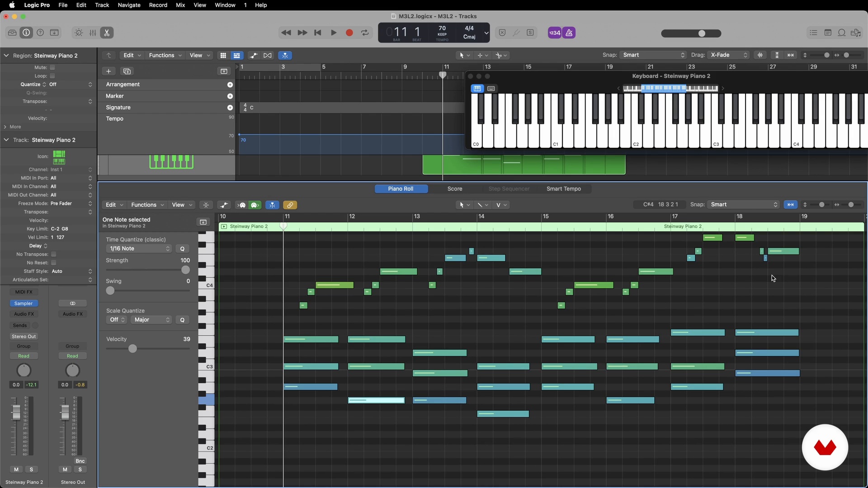Click the duplicate track icon
Screen dimensions: 868x488
coord(127,71)
